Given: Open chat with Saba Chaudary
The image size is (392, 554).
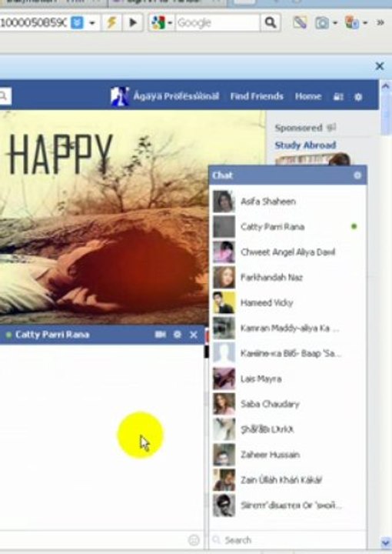Looking at the screenshot, I should click(287, 404).
